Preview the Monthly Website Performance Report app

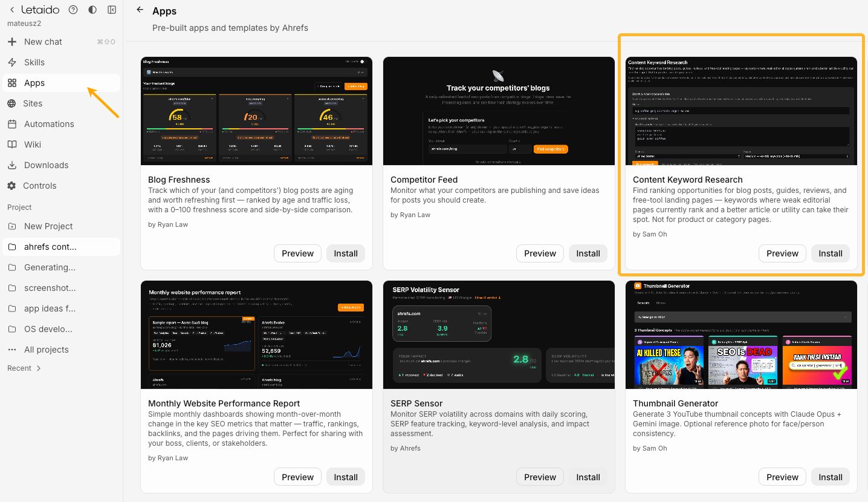click(297, 477)
